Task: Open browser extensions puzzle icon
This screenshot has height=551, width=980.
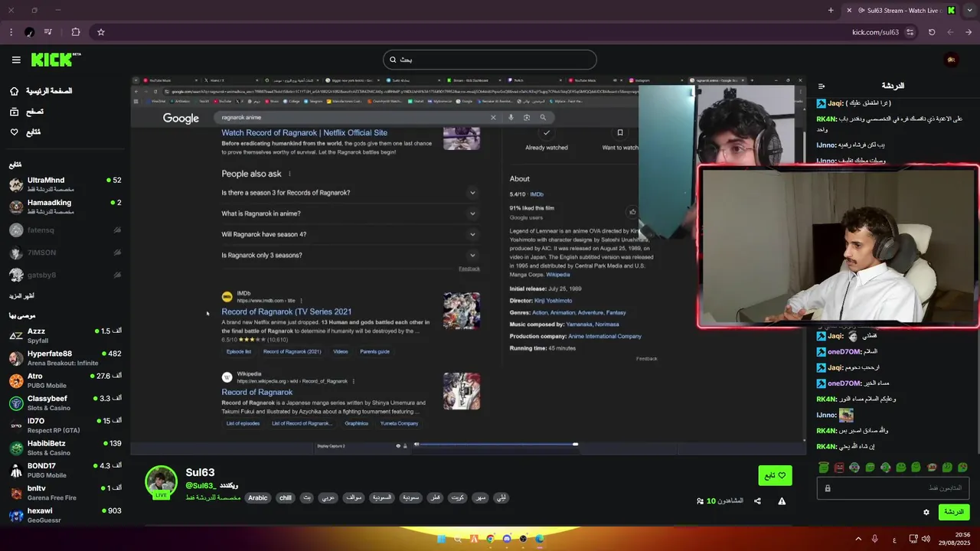Action: pyautogui.click(x=76, y=32)
